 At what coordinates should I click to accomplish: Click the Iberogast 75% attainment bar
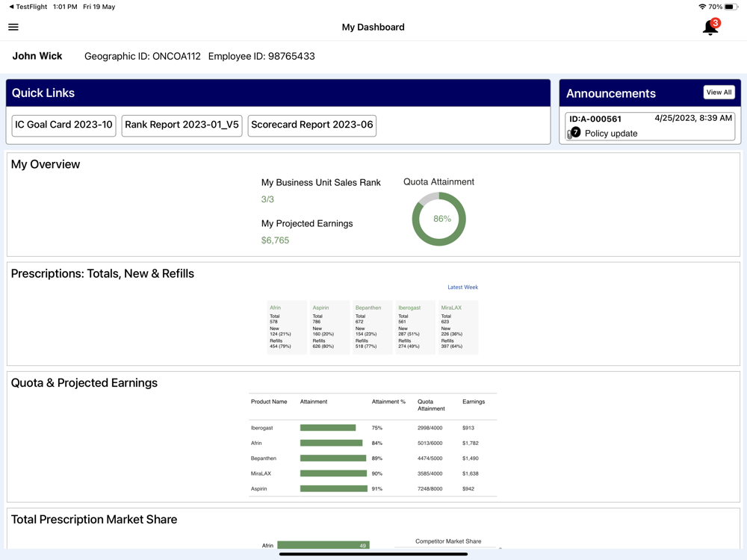tap(328, 428)
